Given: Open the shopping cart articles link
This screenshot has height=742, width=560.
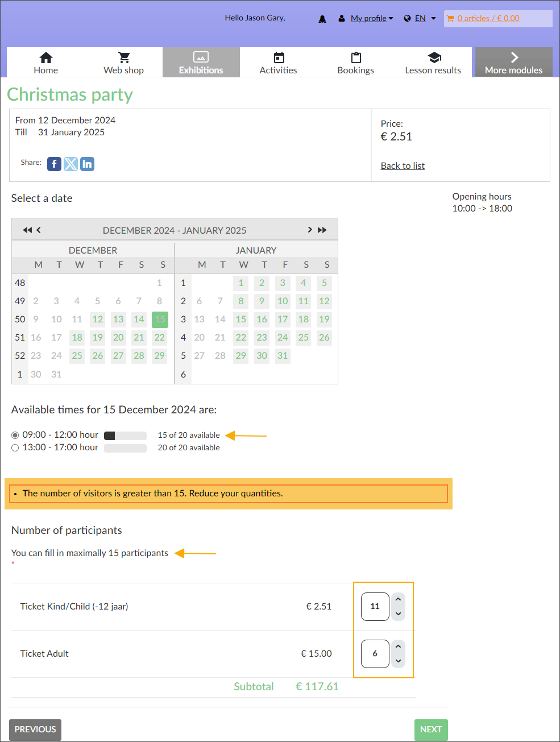Looking at the screenshot, I should click(488, 18).
